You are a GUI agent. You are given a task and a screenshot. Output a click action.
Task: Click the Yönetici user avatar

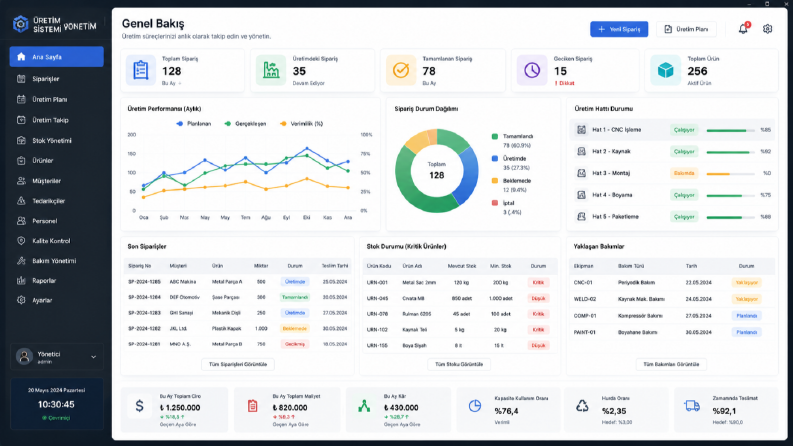point(24,356)
